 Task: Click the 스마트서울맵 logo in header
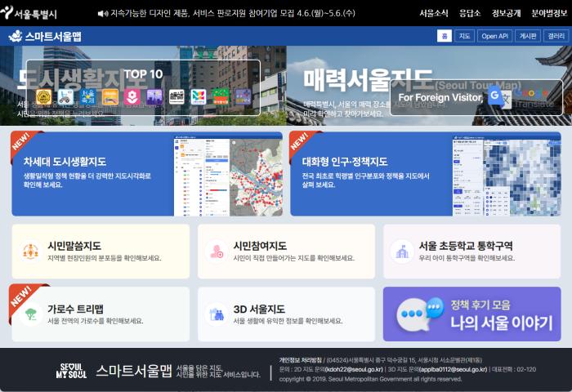tap(46, 36)
